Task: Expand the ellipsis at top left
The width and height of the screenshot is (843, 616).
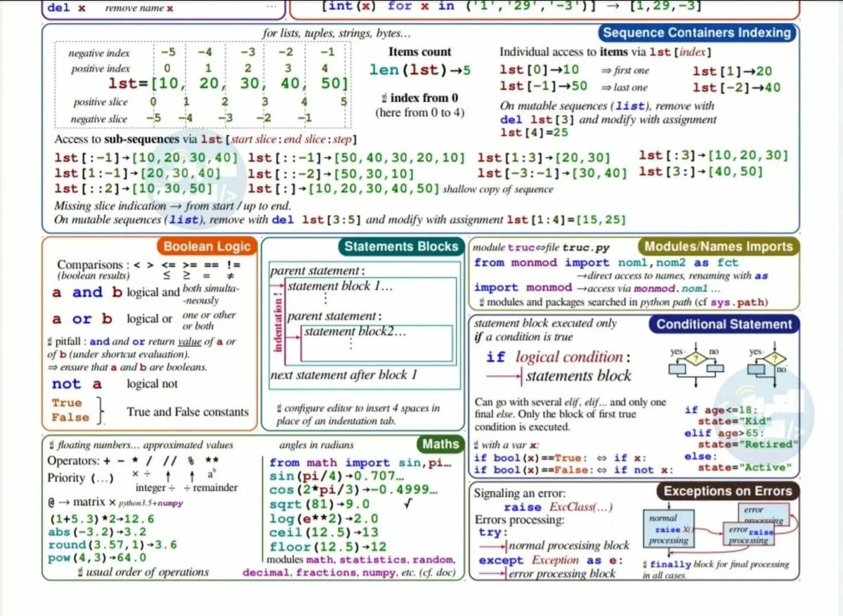Action: point(271,6)
